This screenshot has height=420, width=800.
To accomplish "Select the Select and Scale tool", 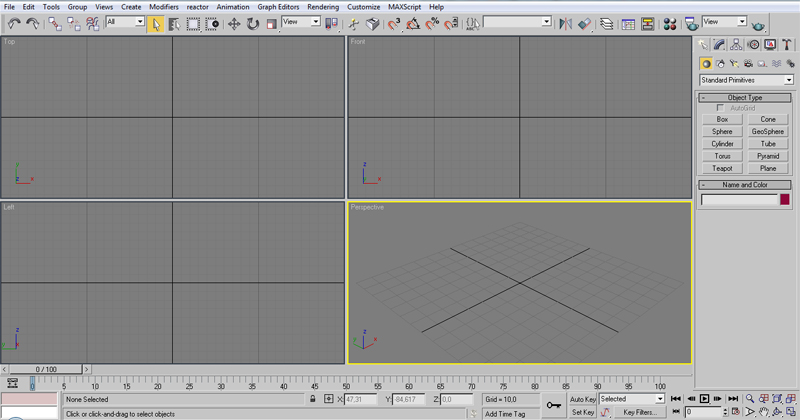I will (x=271, y=24).
